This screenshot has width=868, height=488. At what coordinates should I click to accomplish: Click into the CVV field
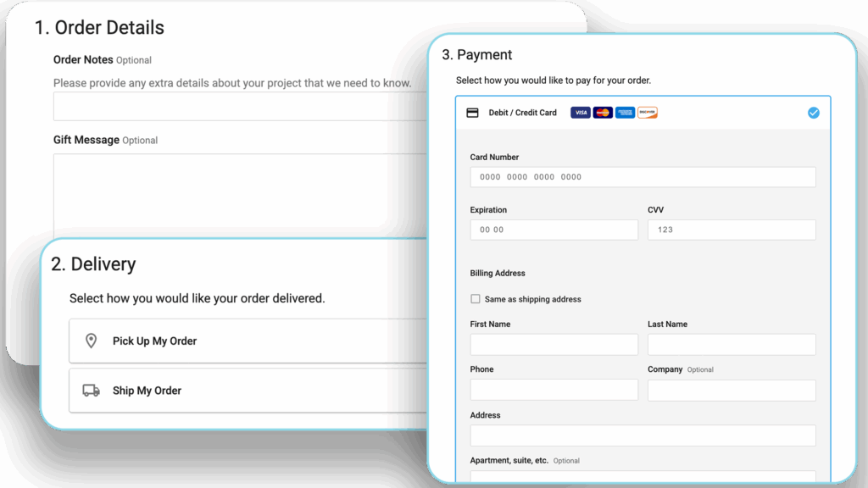pyautogui.click(x=731, y=230)
